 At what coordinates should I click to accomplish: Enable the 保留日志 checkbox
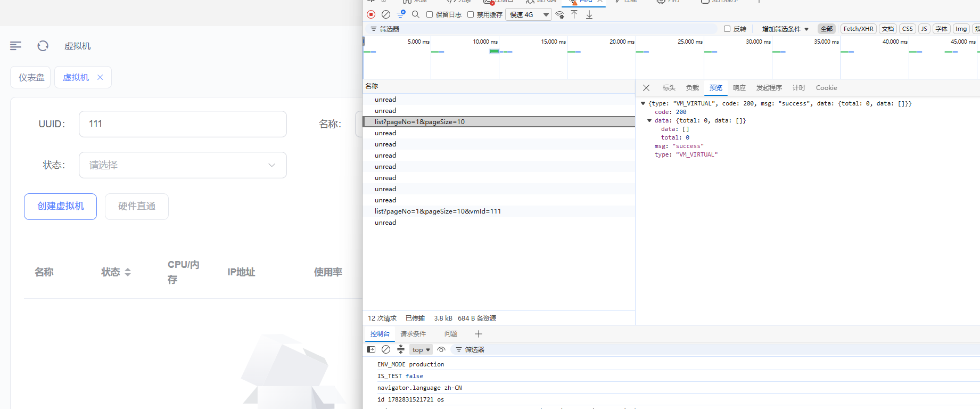[430, 14]
